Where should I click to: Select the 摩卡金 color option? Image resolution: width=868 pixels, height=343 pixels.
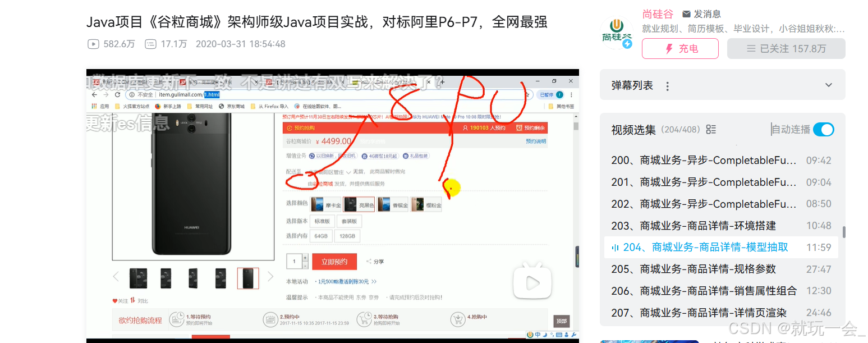pos(325,205)
